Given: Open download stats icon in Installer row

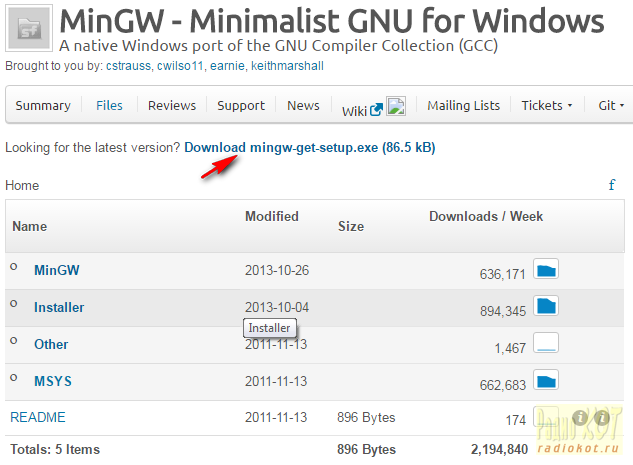Looking at the screenshot, I should 546,306.
